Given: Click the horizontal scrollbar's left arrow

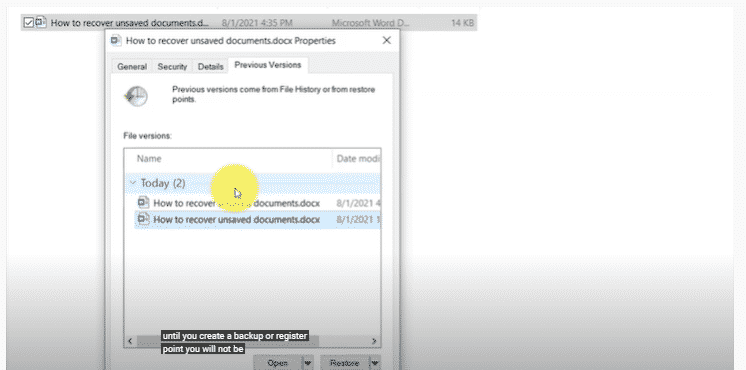Looking at the screenshot, I should pos(130,341).
